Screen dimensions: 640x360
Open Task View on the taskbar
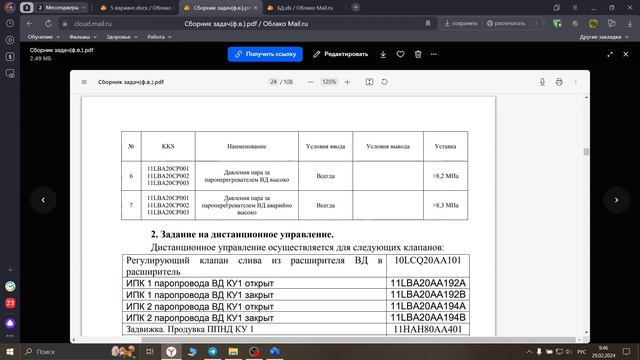(149, 351)
